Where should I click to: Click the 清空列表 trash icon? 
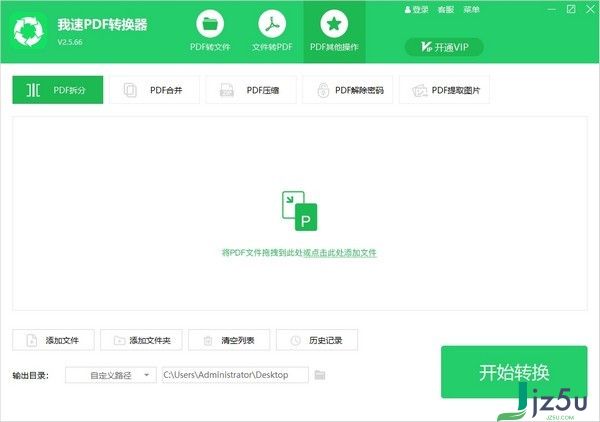click(208, 340)
